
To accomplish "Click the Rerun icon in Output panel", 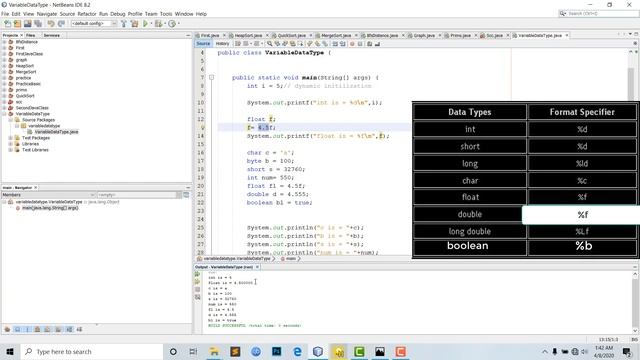I will click(x=198, y=274).
